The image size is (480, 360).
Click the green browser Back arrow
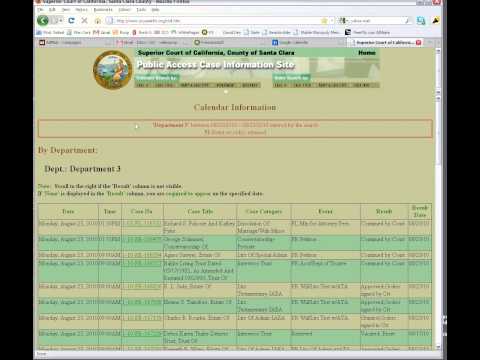click(x=43, y=21)
